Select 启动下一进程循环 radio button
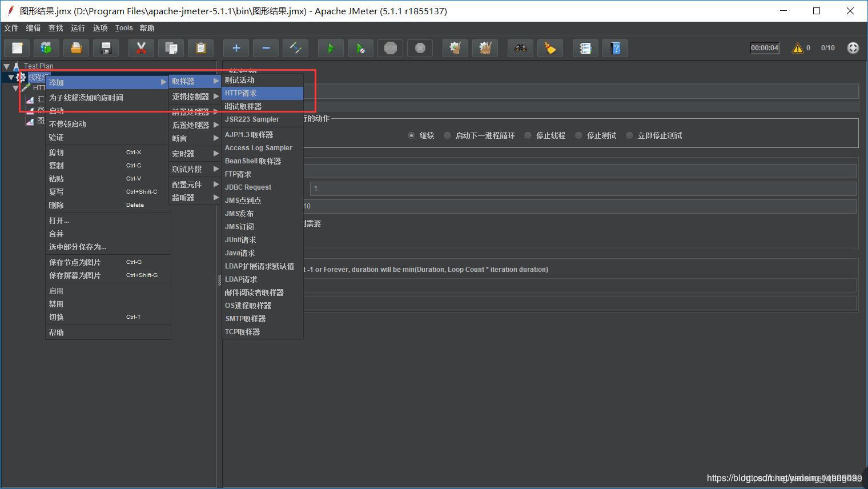Image resolution: width=868 pixels, height=489 pixels. [x=447, y=135]
